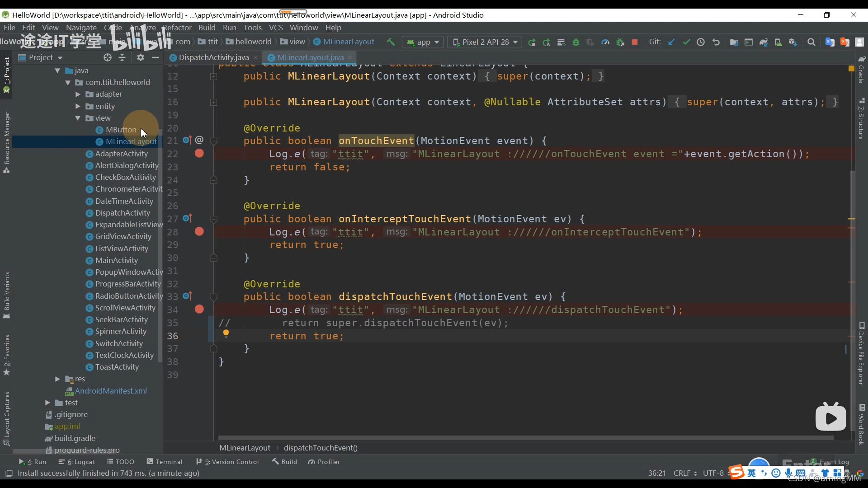868x488 pixels.
Task: Toggle breakpoint on line 28
Action: [x=199, y=232]
